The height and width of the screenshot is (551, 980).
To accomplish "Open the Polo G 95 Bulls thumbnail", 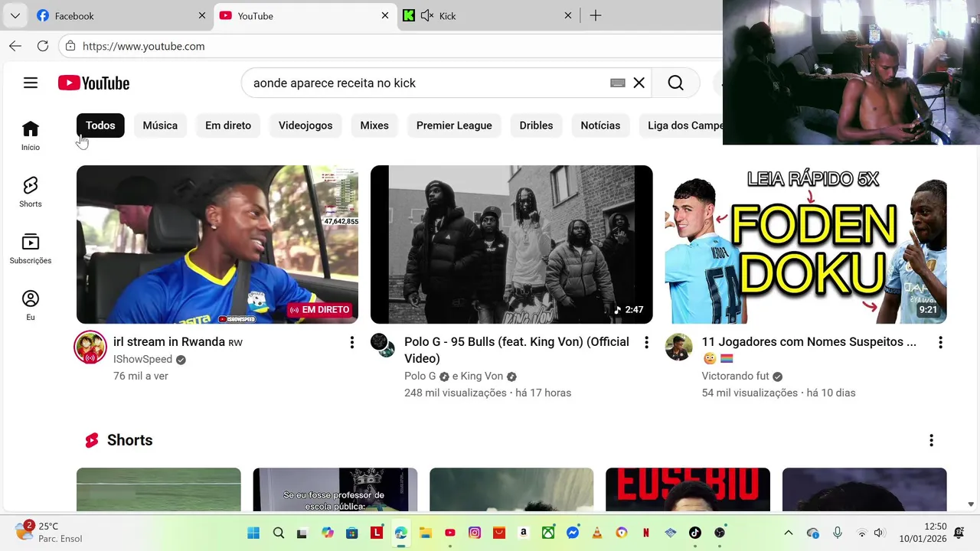I will coord(511,244).
